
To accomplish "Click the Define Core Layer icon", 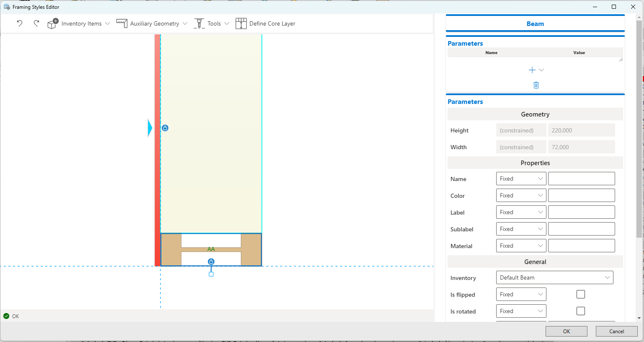I will tap(241, 23).
